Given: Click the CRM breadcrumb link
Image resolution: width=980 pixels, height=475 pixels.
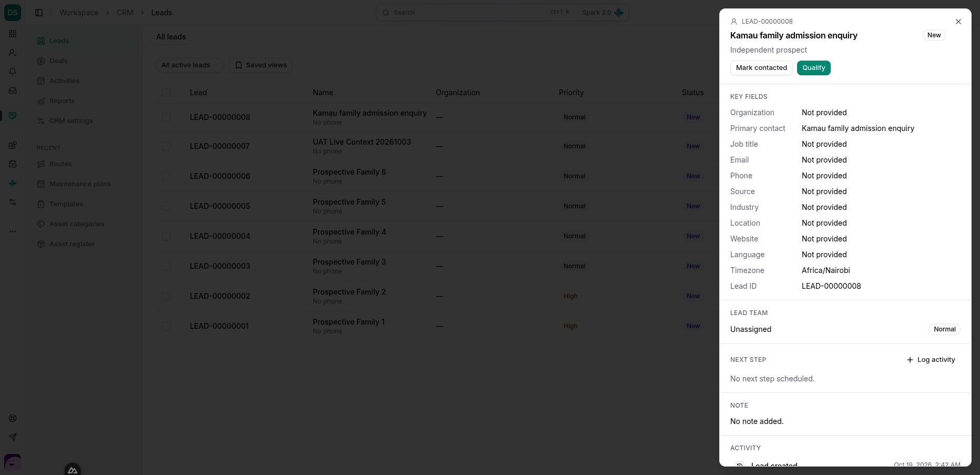Looking at the screenshot, I should coord(125,13).
